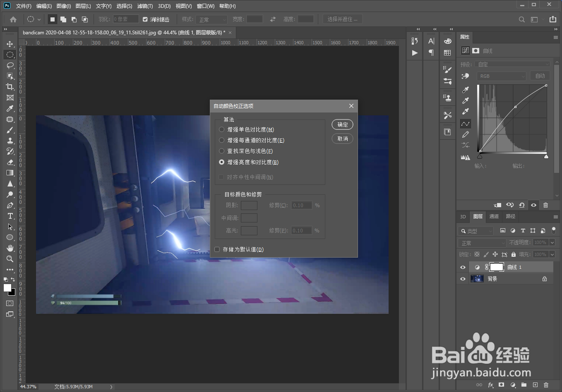Image resolution: width=562 pixels, height=392 pixels.
Task: Click the black point slider under curve
Action: click(x=480, y=156)
